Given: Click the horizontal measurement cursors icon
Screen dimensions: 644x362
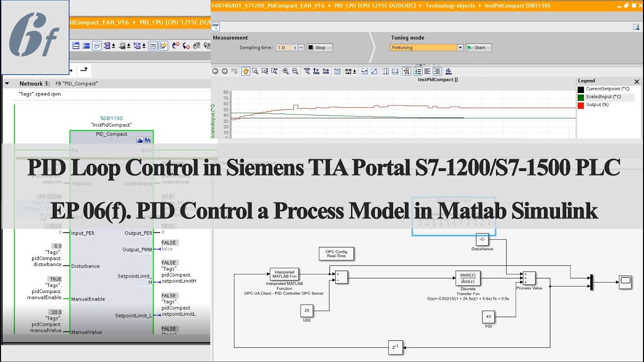Looking at the screenshot, I should [x=394, y=71].
